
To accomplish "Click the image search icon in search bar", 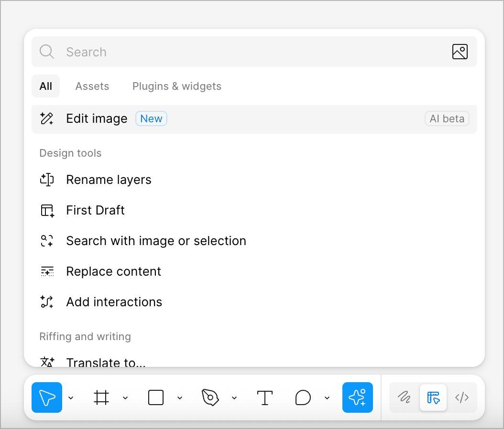I will click(x=460, y=52).
